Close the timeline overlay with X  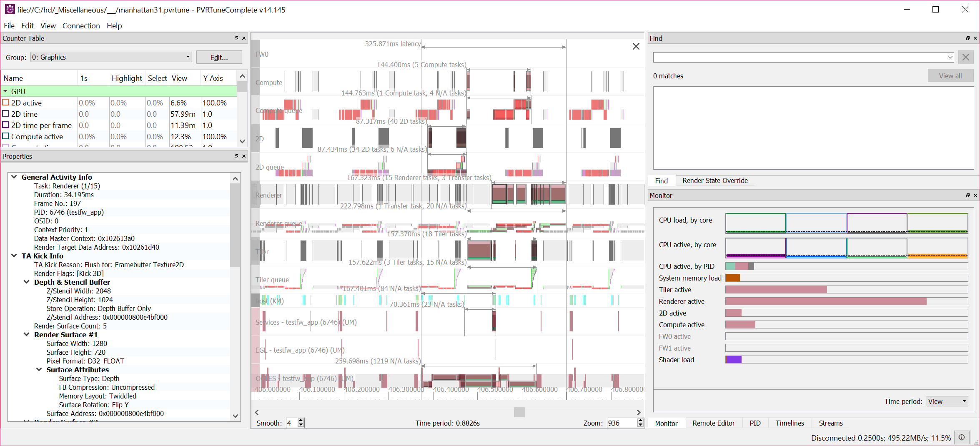pyautogui.click(x=636, y=46)
